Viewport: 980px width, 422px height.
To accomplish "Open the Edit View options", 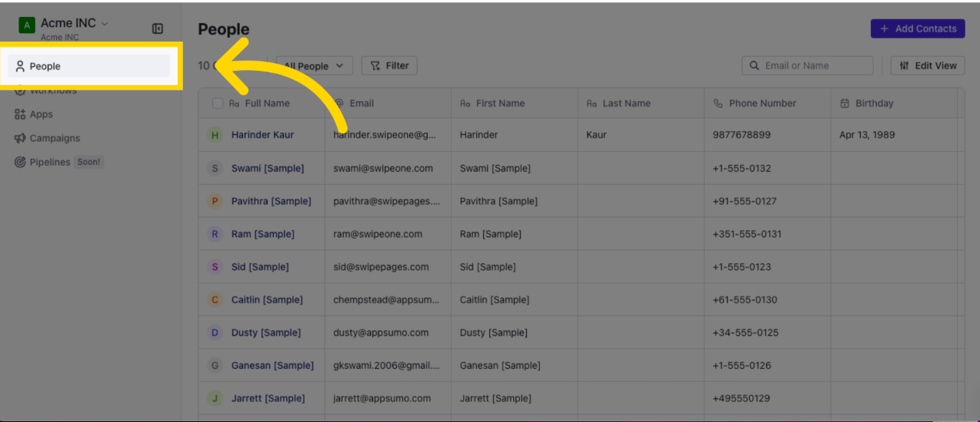I will (x=928, y=66).
